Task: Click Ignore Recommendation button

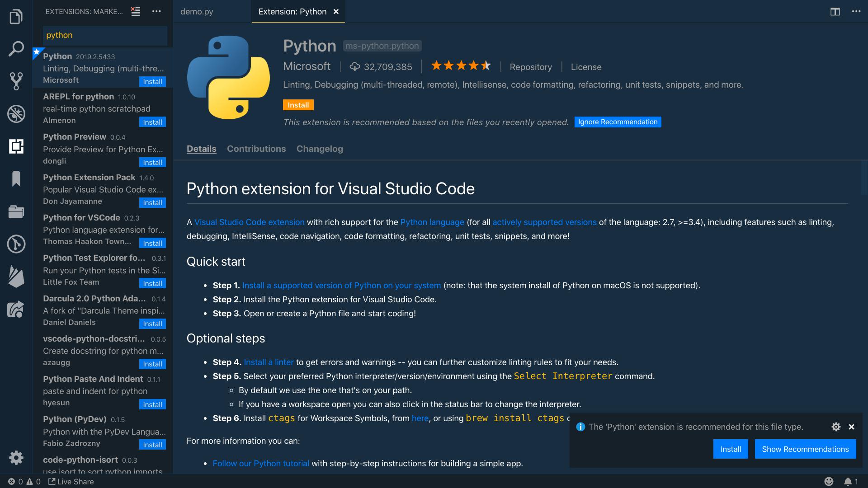Action: coord(618,121)
